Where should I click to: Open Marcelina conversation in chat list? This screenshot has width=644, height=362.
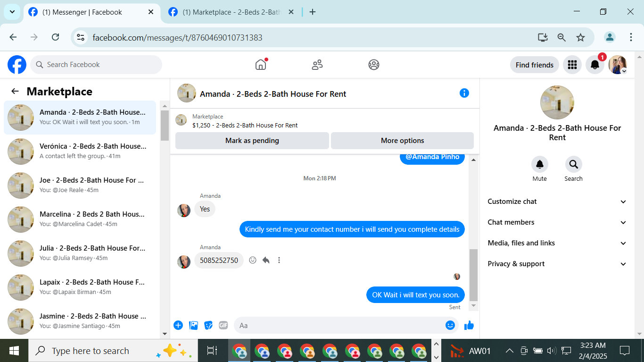pos(80,219)
